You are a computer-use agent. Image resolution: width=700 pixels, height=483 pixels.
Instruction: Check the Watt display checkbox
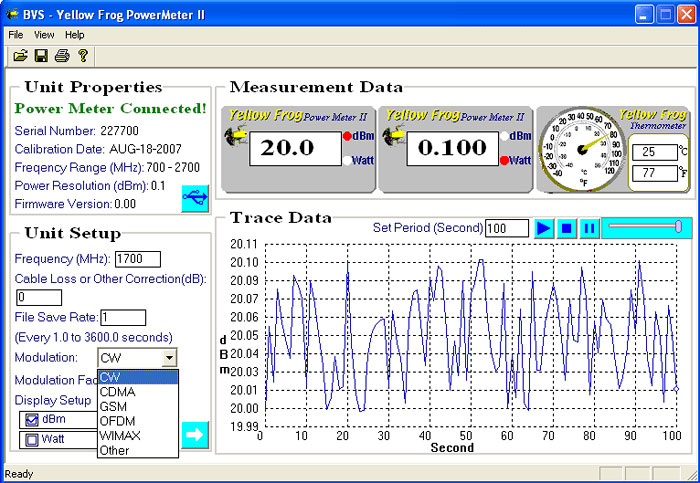(x=32, y=440)
